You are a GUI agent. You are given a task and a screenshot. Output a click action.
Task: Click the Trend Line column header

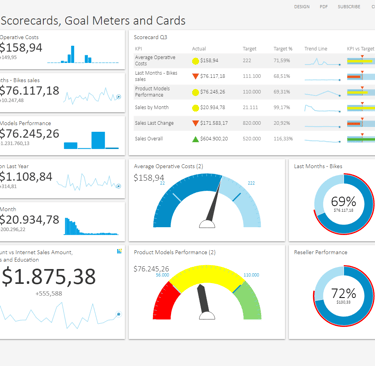pos(316,49)
